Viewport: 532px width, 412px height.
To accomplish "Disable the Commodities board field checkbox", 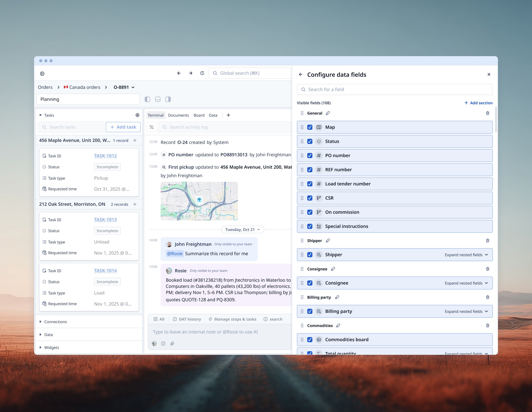I will [310, 340].
